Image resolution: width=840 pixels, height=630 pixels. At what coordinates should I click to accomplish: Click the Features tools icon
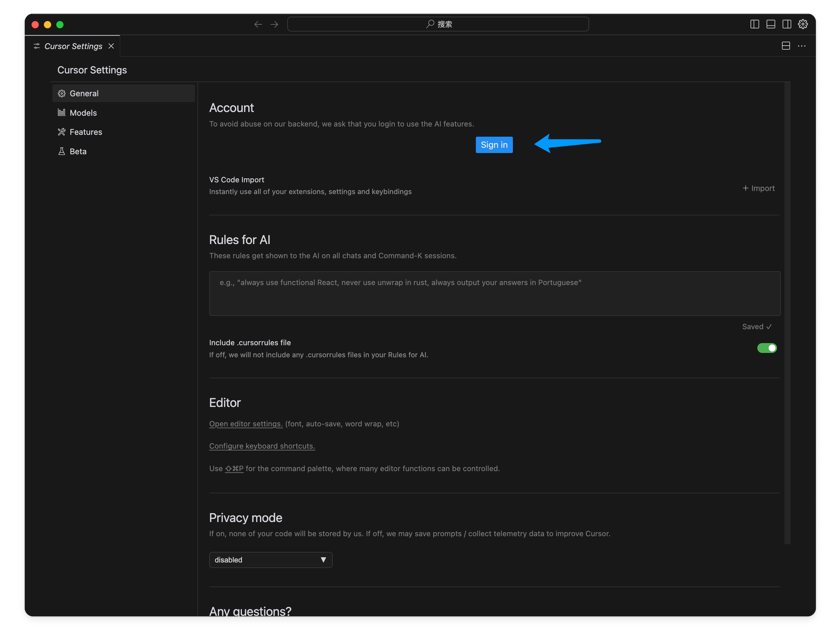pyautogui.click(x=61, y=132)
